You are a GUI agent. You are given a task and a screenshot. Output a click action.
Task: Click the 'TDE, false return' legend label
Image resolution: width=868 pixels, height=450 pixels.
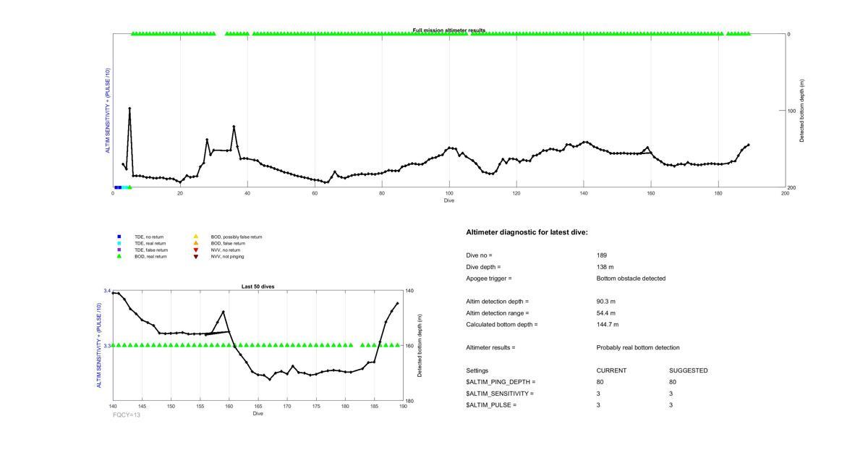point(151,250)
